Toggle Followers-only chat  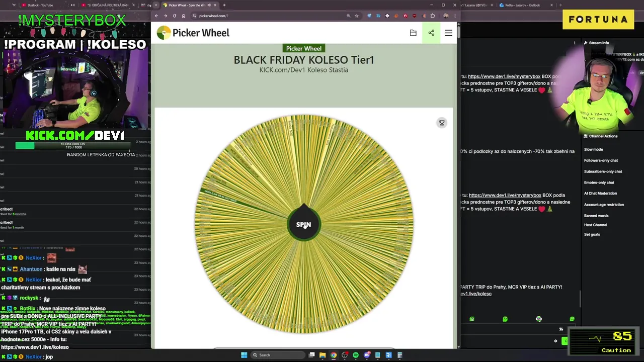pos(601,160)
